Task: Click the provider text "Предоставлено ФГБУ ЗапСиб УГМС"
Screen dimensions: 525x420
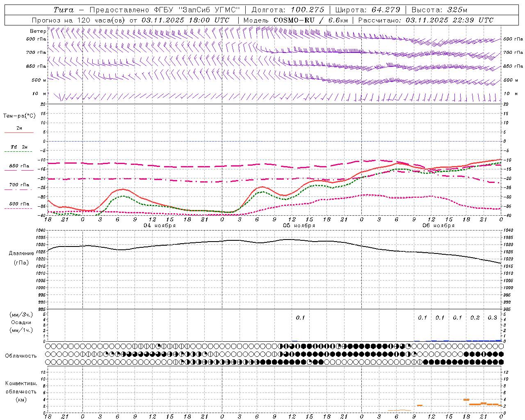Action: coord(164,10)
